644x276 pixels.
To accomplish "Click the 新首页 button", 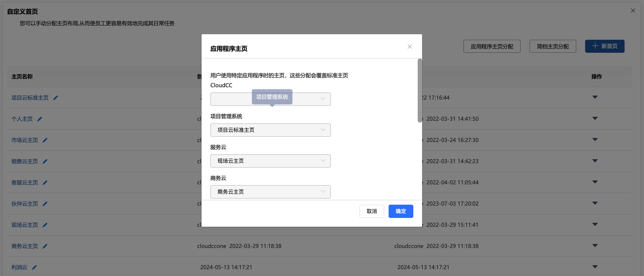I will 604,46.
